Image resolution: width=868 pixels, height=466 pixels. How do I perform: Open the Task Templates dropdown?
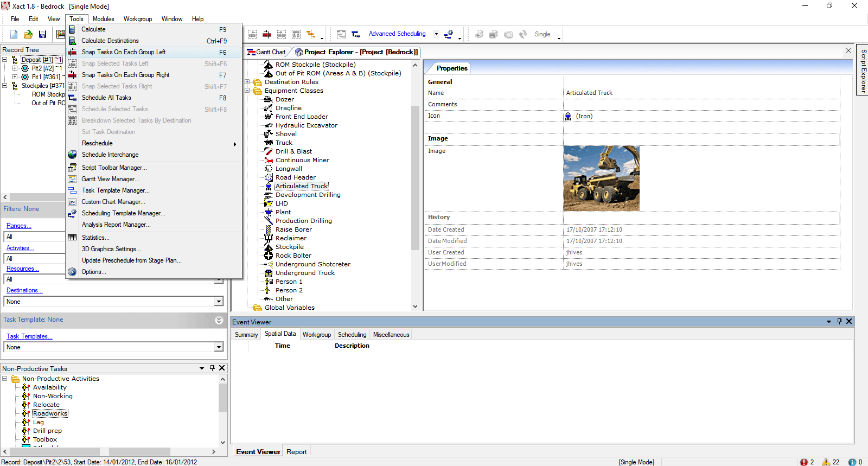219,347
